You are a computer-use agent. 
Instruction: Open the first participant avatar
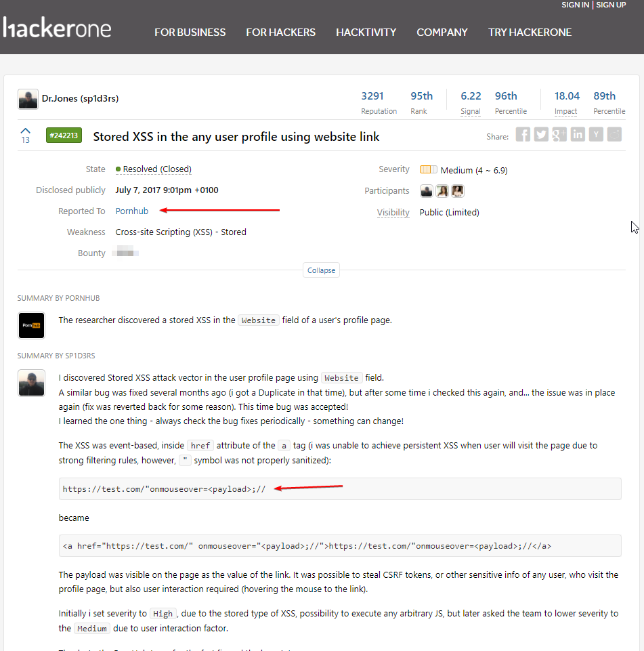[x=426, y=191]
